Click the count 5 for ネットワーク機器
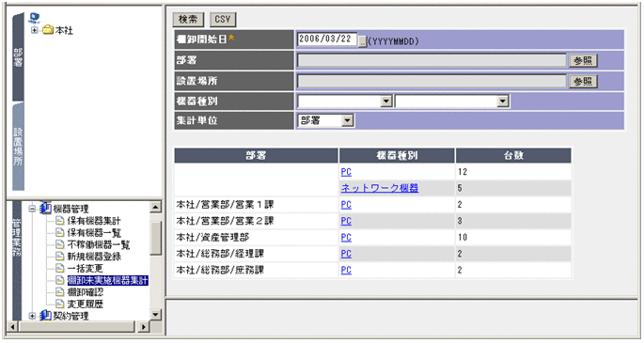 [x=460, y=188]
